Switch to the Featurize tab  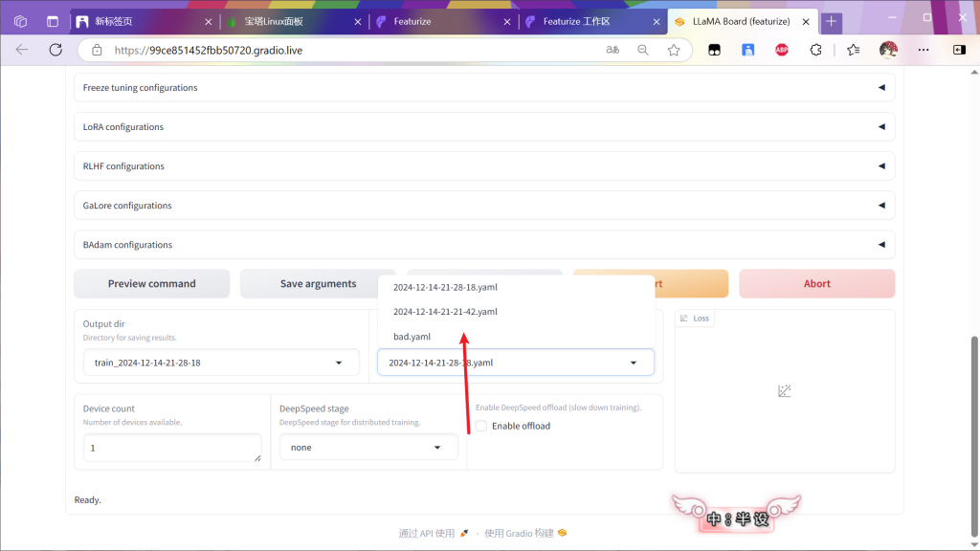(441, 22)
